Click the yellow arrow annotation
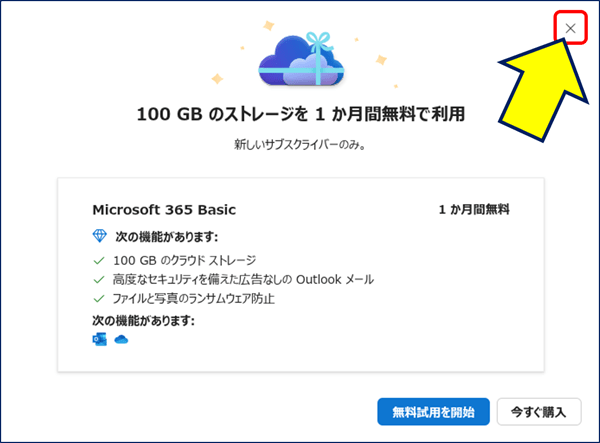The width and height of the screenshot is (600, 443). point(543,90)
